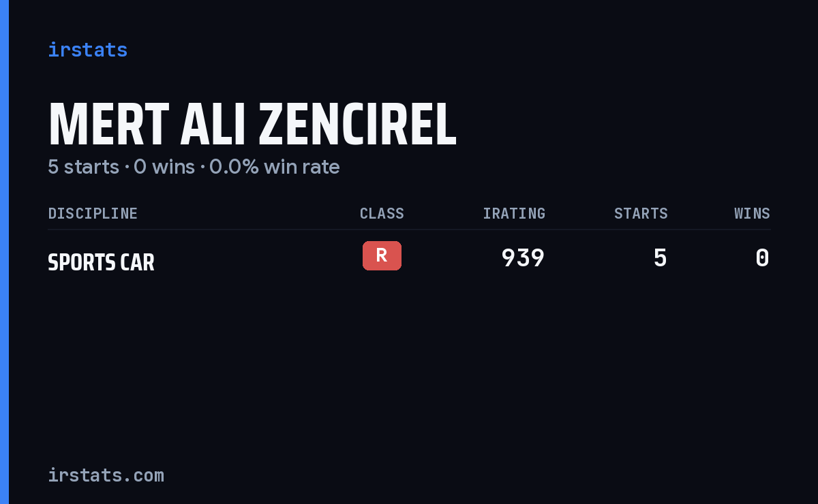818x504 pixels.
Task: Click the starts value 5 in table
Action: pyautogui.click(x=660, y=258)
